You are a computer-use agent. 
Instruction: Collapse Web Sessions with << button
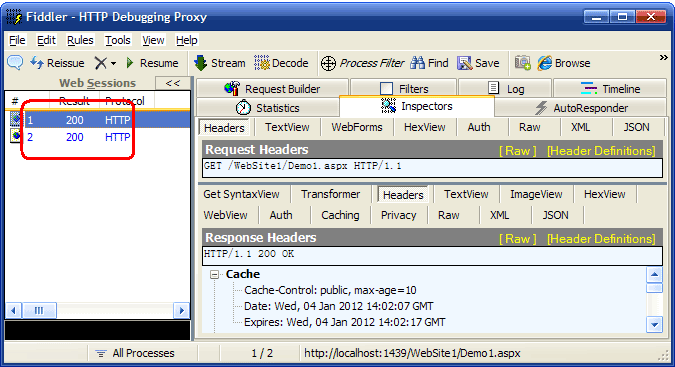click(173, 83)
